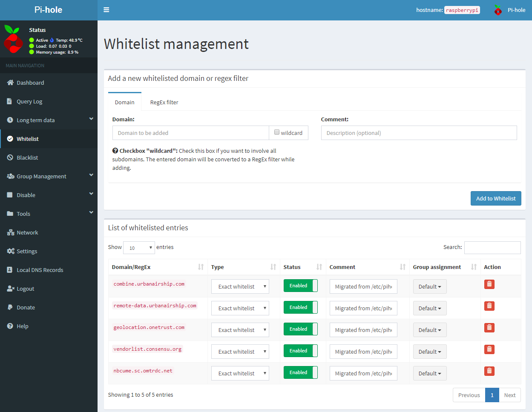Open Type dropdown for vendorlist.consensu.org
Screen dimensions: 532x412
pos(240,352)
